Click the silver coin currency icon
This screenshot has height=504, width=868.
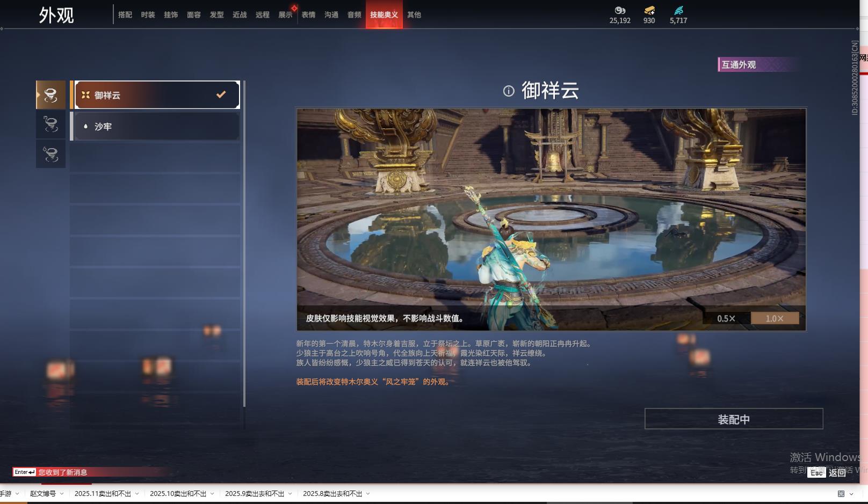pyautogui.click(x=620, y=10)
